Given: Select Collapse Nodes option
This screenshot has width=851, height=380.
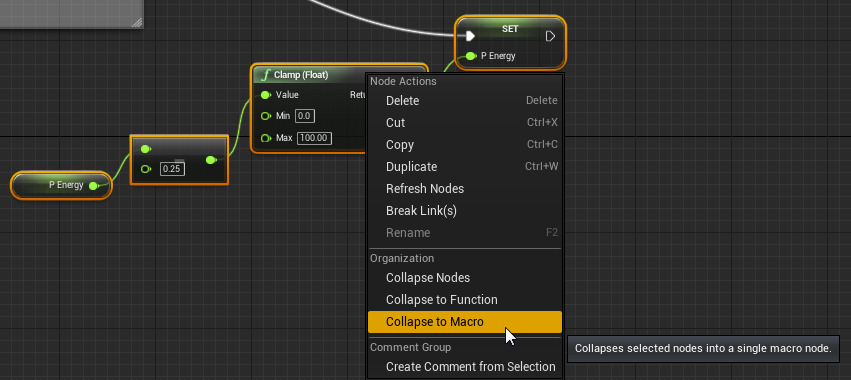Looking at the screenshot, I should coord(465,277).
